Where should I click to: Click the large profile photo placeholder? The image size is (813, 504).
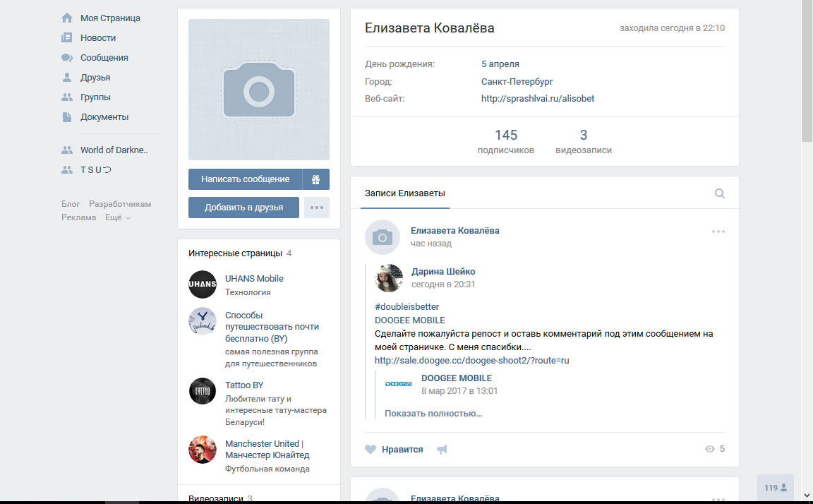coord(259,90)
